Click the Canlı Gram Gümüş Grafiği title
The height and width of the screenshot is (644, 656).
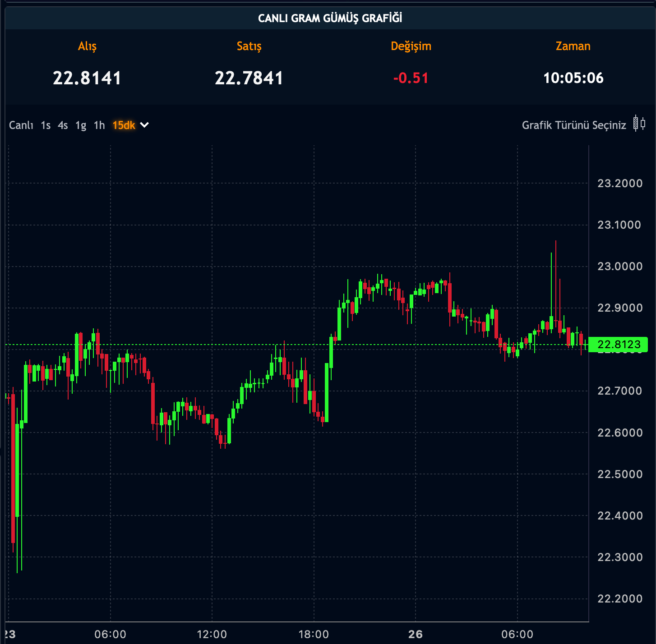coord(330,18)
